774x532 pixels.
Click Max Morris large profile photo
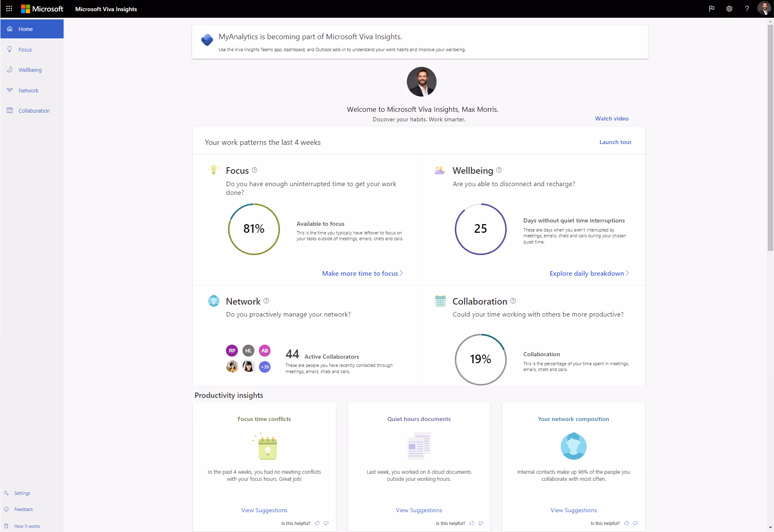point(422,82)
